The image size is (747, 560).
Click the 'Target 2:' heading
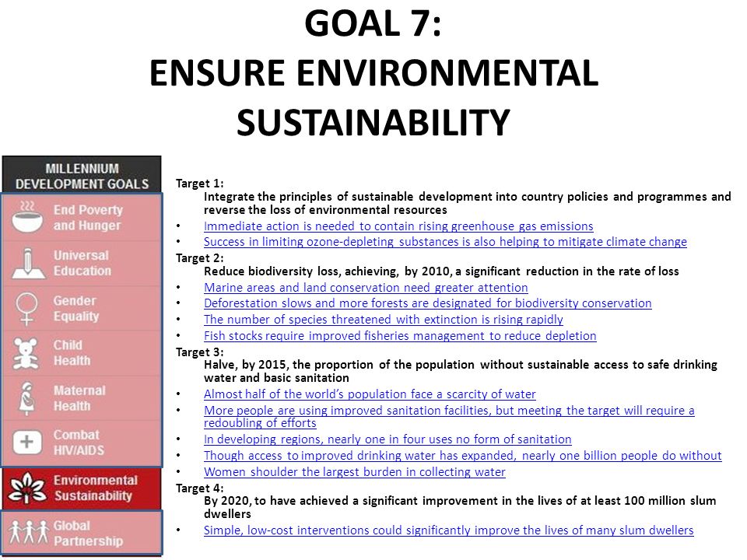click(200, 258)
